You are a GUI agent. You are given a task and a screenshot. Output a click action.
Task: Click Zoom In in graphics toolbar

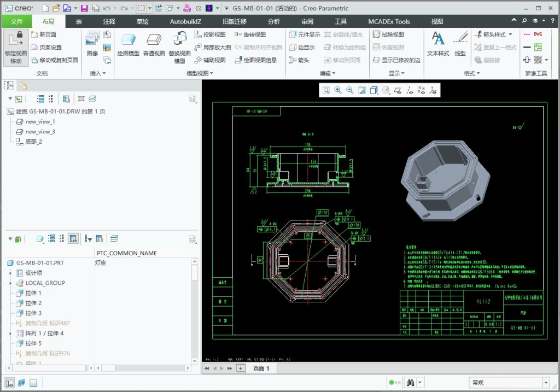[x=338, y=90]
